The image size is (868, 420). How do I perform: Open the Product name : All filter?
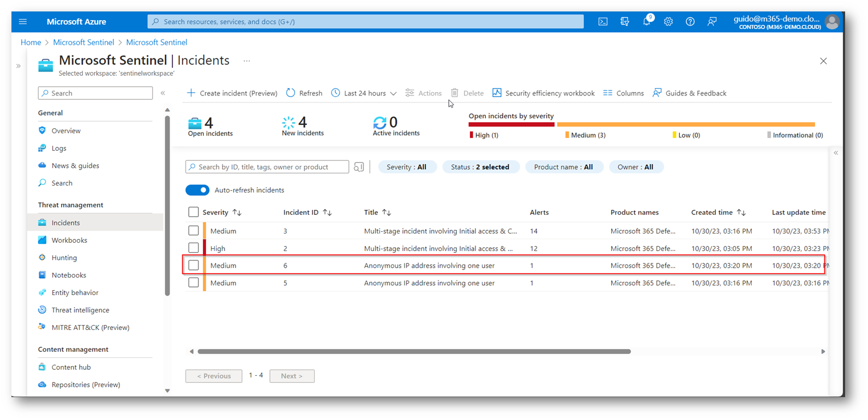pyautogui.click(x=564, y=167)
